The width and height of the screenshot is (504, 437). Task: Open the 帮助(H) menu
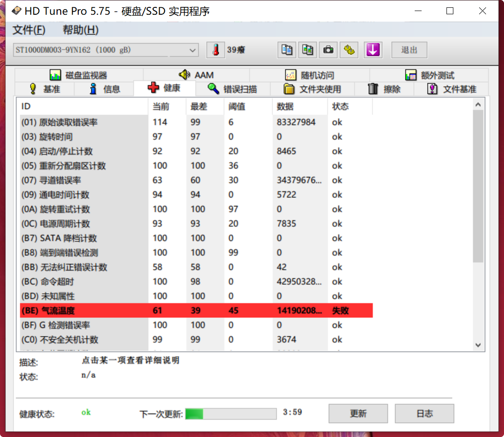tap(81, 30)
